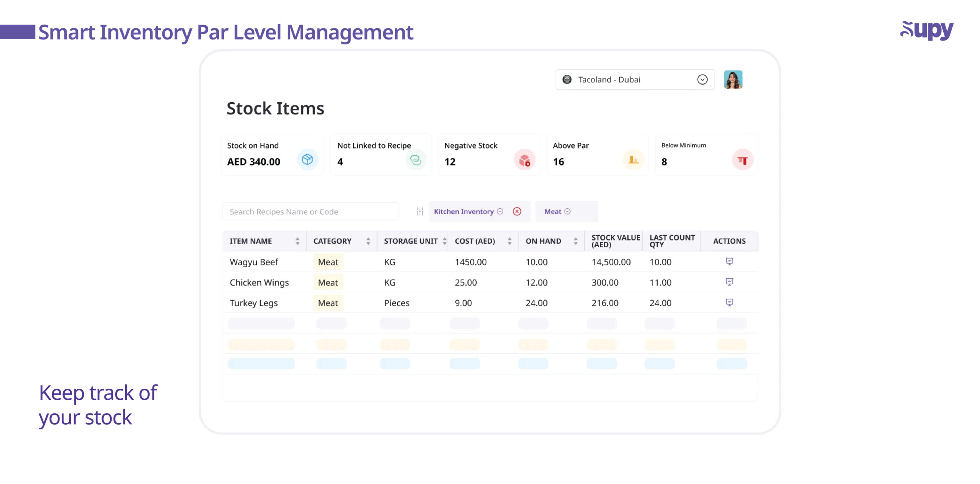Click the 14,500.00 stock value
Image resolution: width=980 pixels, height=484 pixels.
coord(611,262)
